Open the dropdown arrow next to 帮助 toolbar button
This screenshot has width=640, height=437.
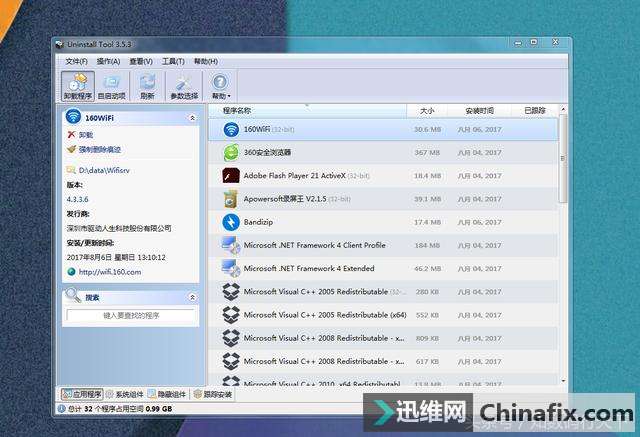pyautogui.click(x=229, y=97)
